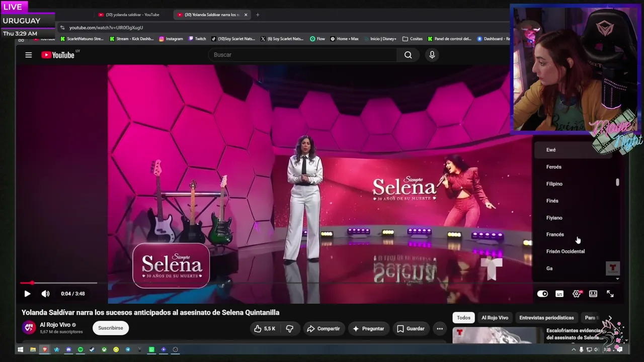Open Steam from the taskbar
The image size is (644, 362).
coord(92,349)
